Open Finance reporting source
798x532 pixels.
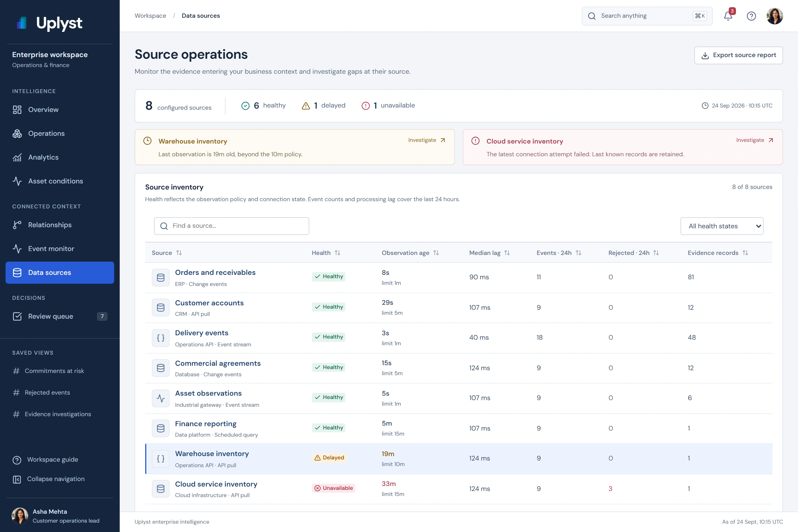[206, 424]
